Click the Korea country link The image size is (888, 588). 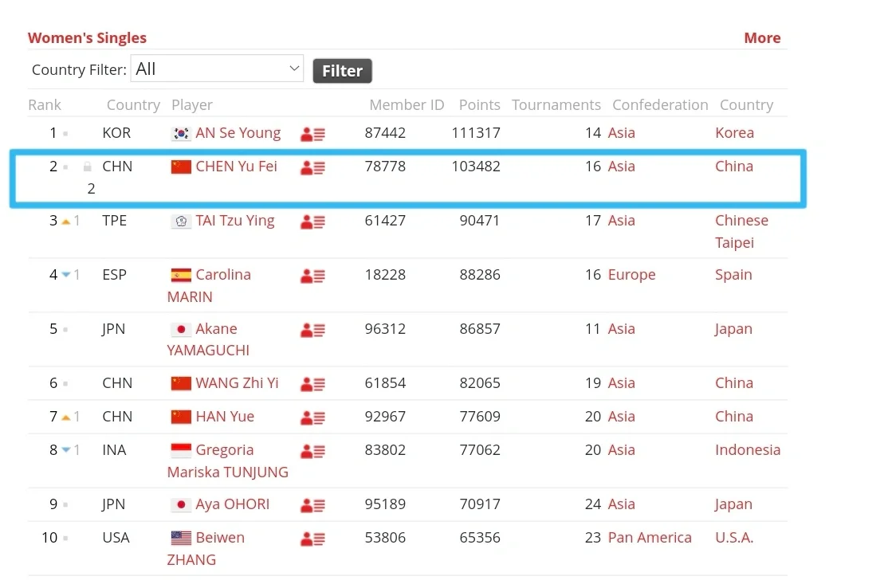[x=734, y=133]
